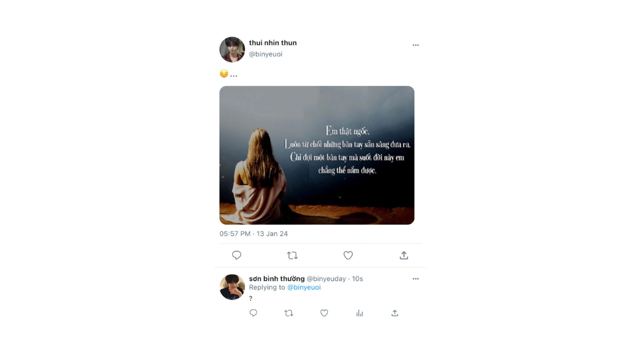Screen dimensions: 644x362
Task: Open the 05:57 PM · 13 Jan 24 timestamp
Action: coord(254,234)
